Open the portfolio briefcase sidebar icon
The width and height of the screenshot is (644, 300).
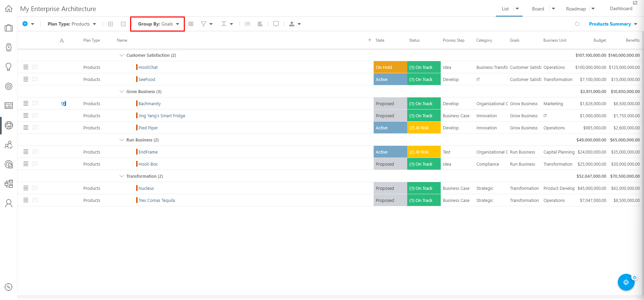pos(9,28)
